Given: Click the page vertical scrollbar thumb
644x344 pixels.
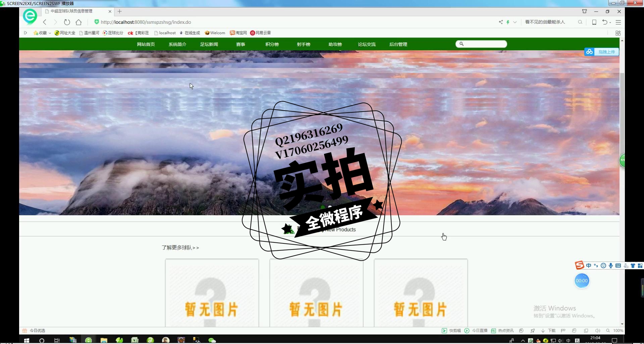Looking at the screenshot, I should [x=622, y=114].
